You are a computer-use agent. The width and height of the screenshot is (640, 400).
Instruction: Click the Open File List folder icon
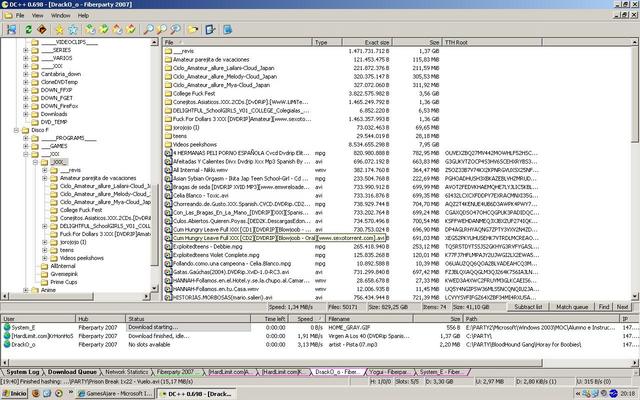click(193, 29)
